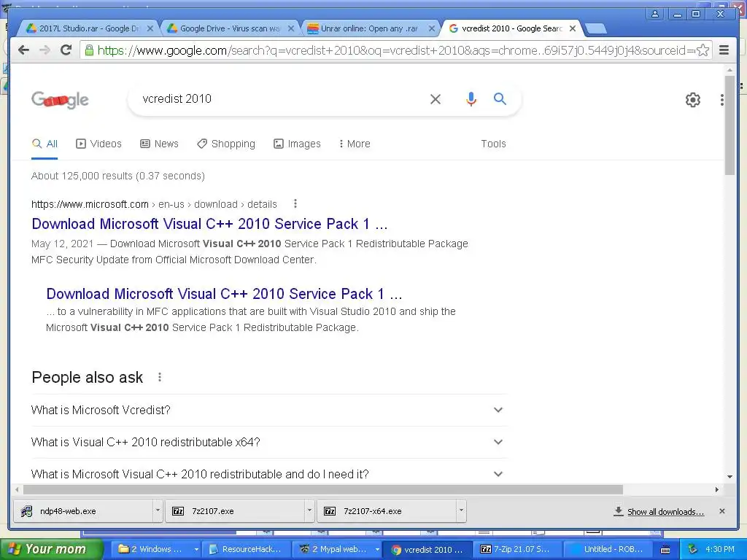Viewport: 747px width, 560px height.
Task: Click the scroll down arrow of the page
Action: [x=729, y=476]
